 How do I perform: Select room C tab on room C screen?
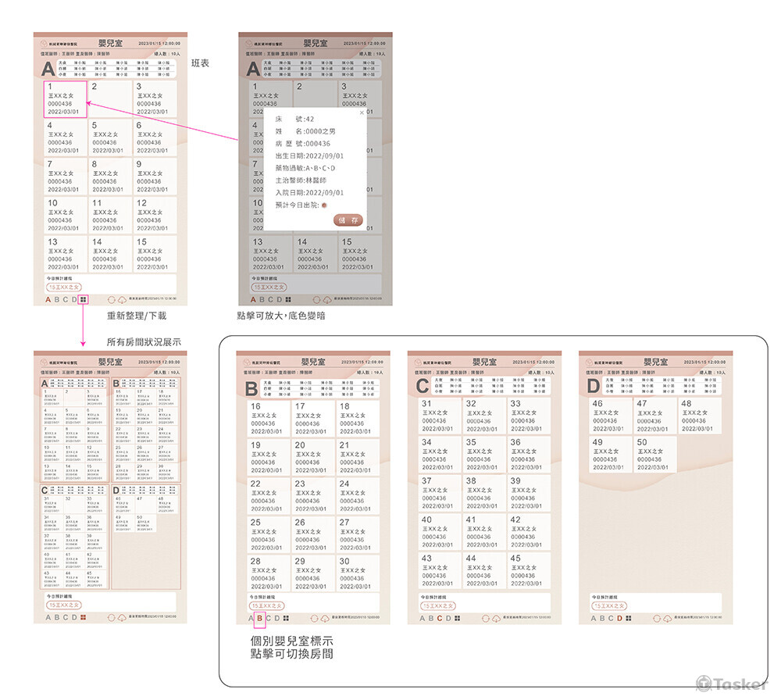[x=440, y=618]
